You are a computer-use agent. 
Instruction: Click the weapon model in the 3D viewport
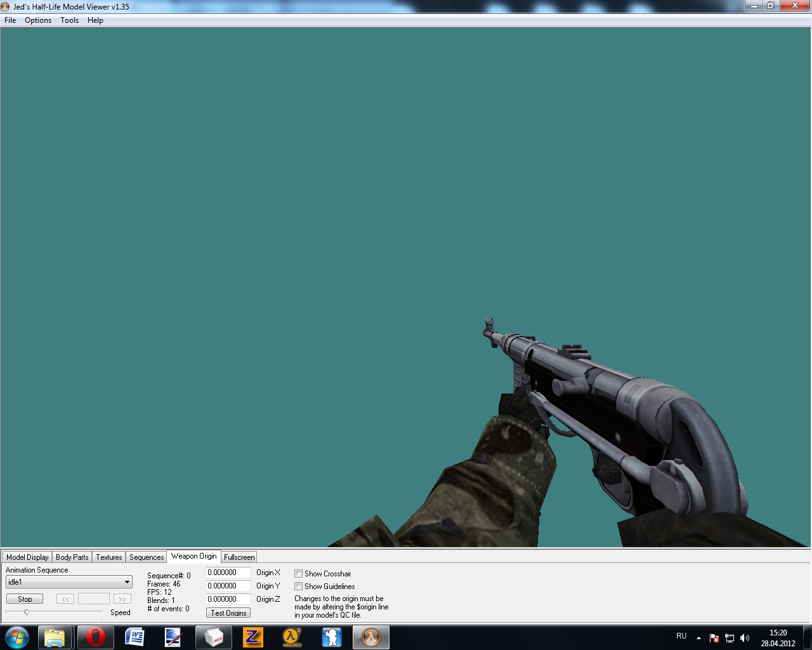[609, 413]
